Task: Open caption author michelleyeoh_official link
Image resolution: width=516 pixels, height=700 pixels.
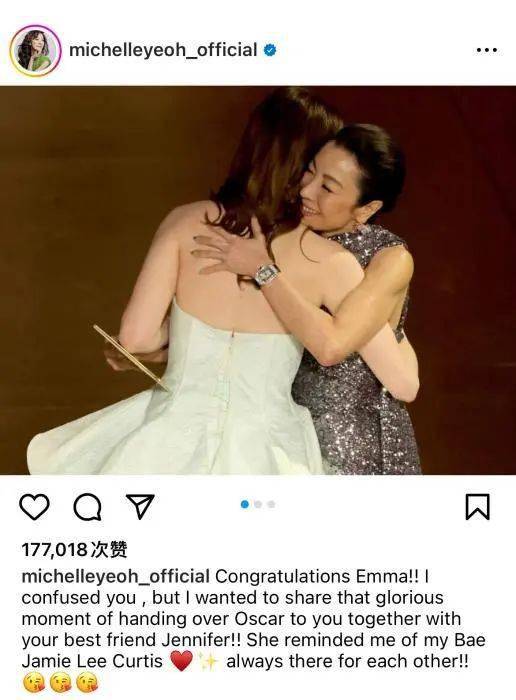Action: coord(116,576)
